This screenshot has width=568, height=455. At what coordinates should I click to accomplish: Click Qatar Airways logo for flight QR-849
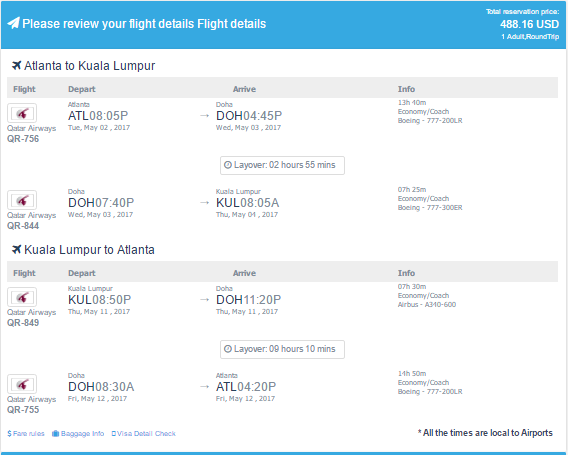22,297
